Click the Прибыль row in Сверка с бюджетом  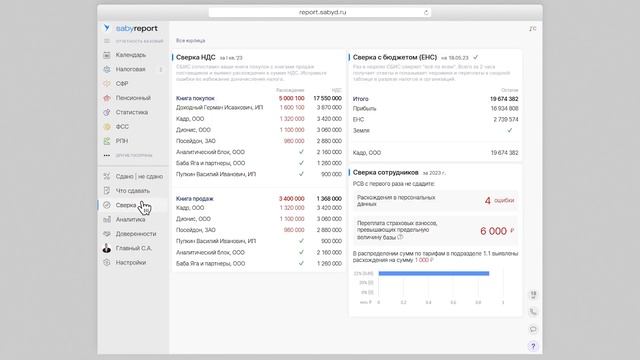point(436,109)
